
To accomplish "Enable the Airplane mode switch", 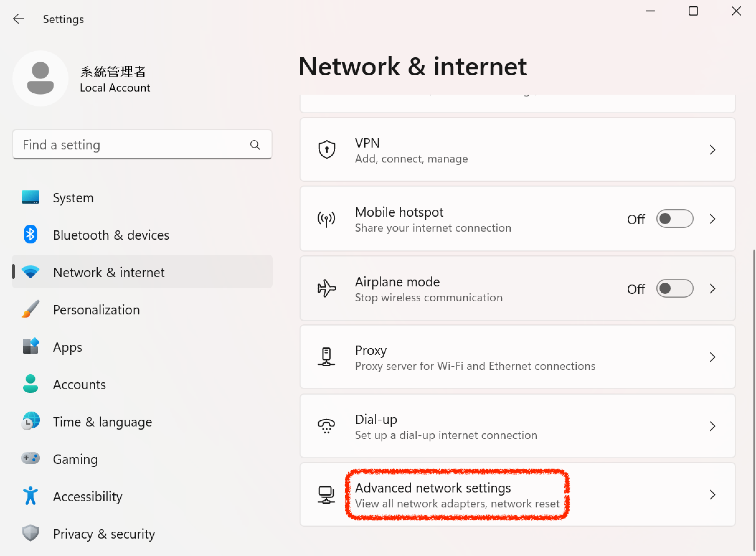I will pos(674,289).
